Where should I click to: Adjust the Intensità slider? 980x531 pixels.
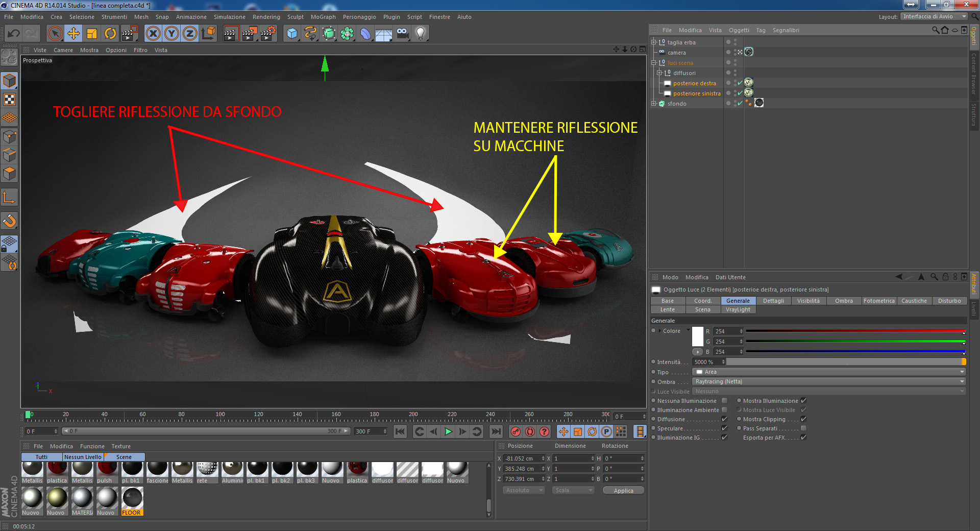[x=846, y=362]
